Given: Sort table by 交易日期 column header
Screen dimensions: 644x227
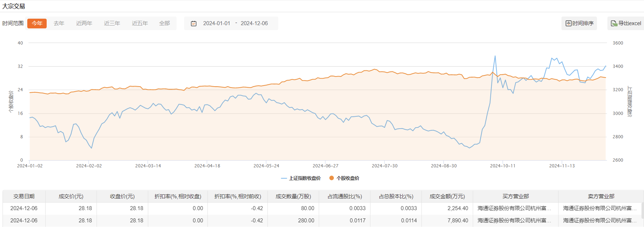Looking at the screenshot, I should 24,196.
